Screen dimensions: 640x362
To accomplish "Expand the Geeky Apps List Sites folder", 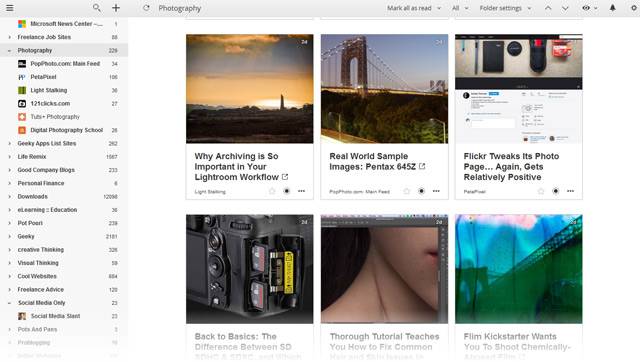I will pos(9,144).
